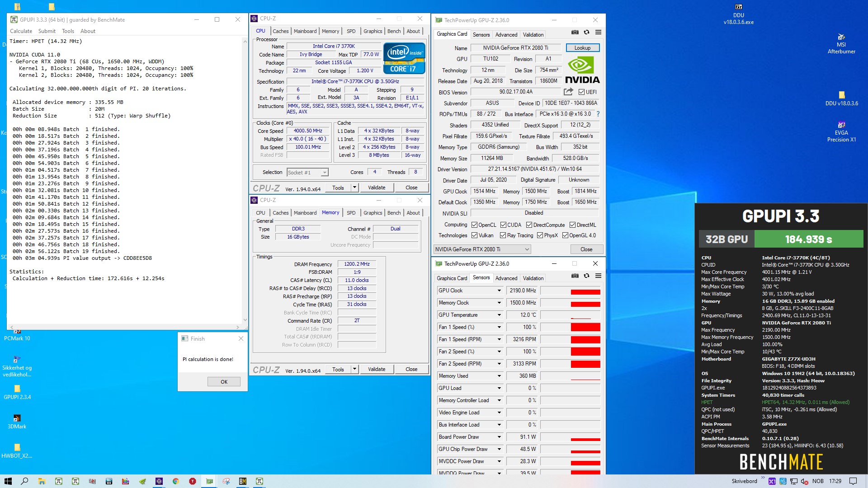This screenshot has width=868, height=488.
Task: Open notification center icon in taskbar
Action: [x=853, y=481]
